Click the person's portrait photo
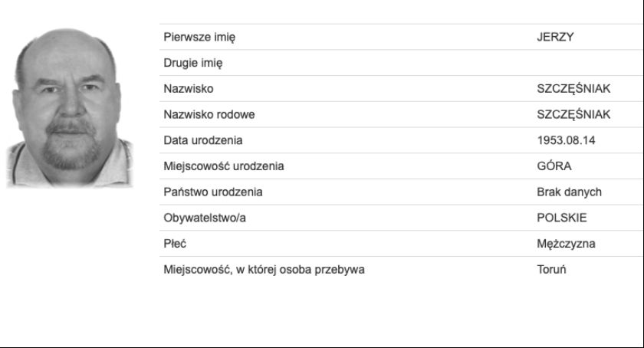This screenshot has height=348, width=644. tap(70, 108)
